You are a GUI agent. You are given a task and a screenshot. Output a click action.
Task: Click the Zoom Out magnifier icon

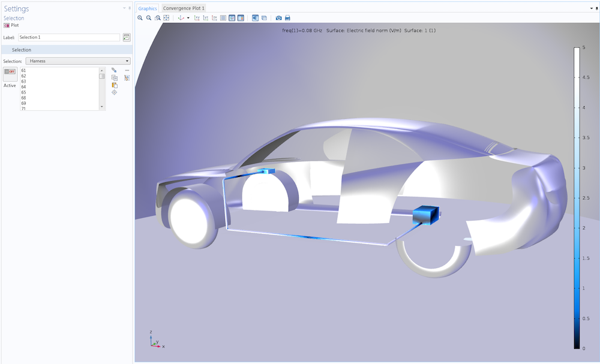click(x=149, y=18)
